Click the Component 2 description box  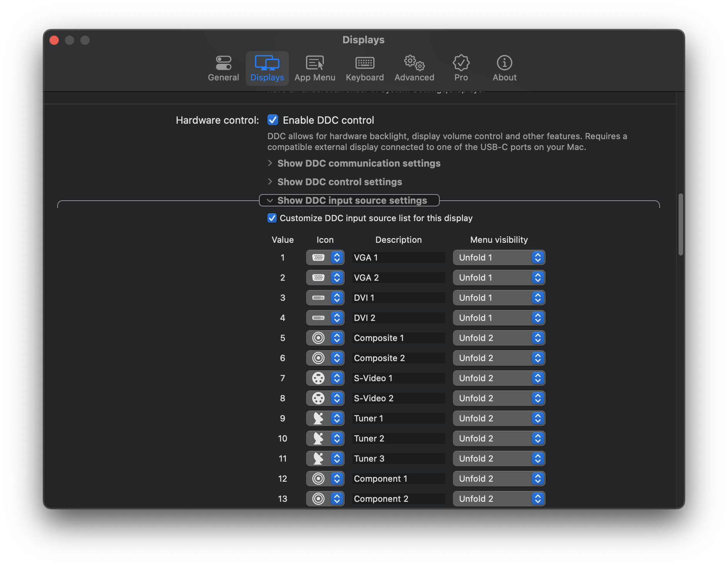pos(398,498)
